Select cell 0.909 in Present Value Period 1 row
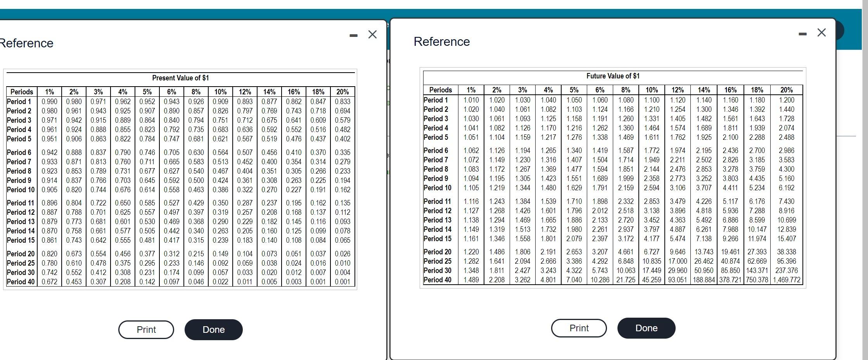 coord(220,101)
